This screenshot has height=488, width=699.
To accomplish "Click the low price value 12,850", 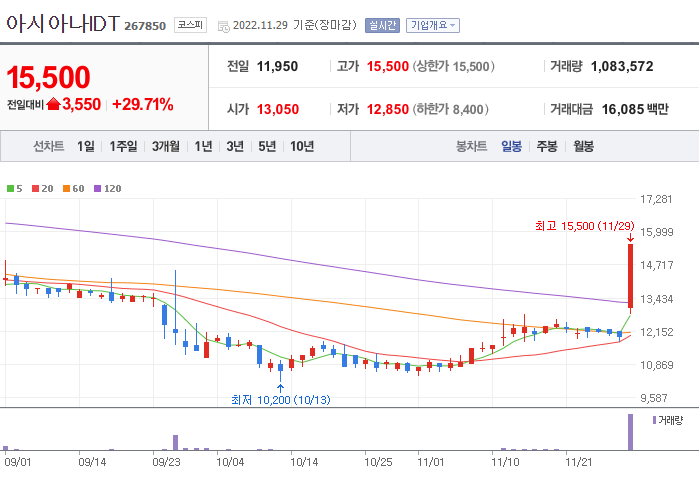I will tap(388, 109).
